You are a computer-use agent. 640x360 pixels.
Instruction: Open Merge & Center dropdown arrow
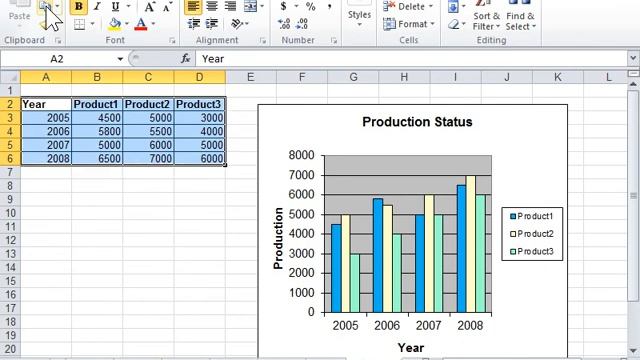262,7
